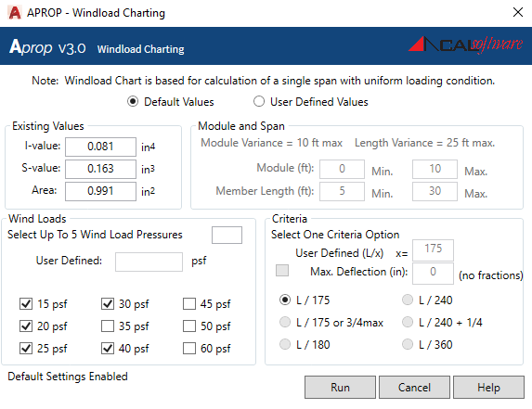Click 'Select One Criteria Option' label
This screenshot has height=409, width=532.
[335, 235]
